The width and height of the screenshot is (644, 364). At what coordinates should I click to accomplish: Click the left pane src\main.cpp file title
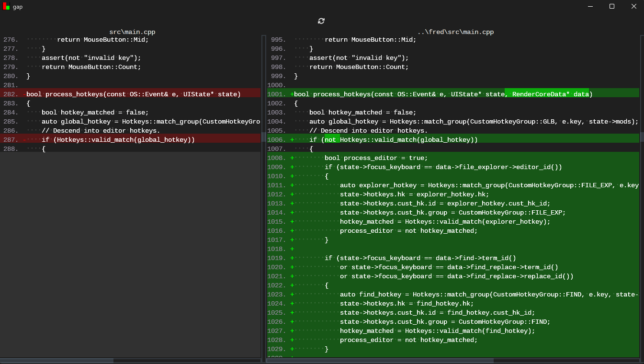132,32
